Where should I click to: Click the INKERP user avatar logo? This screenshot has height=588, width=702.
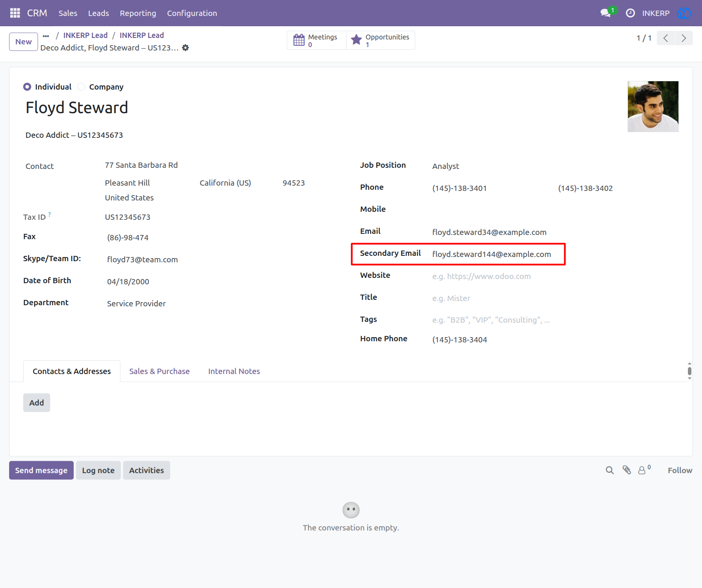click(x=684, y=13)
